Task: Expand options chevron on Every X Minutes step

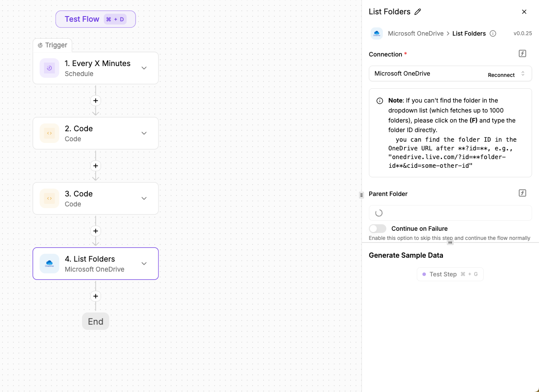Action: (x=144, y=68)
